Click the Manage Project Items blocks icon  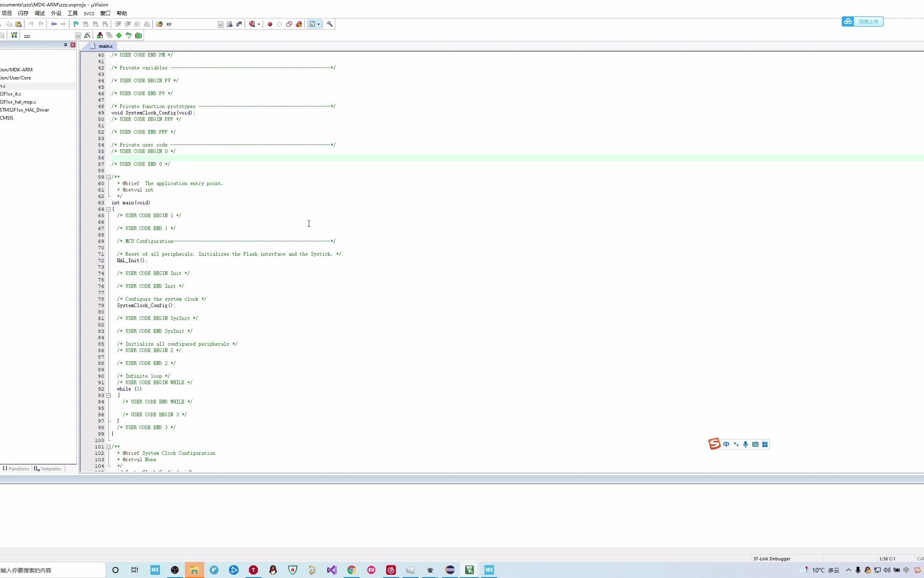[100, 35]
